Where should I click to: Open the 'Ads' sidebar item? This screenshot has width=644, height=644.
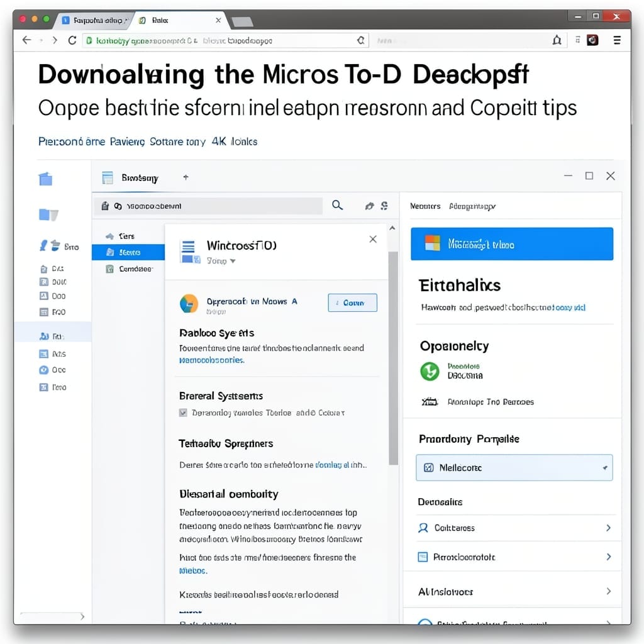tap(52, 354)
